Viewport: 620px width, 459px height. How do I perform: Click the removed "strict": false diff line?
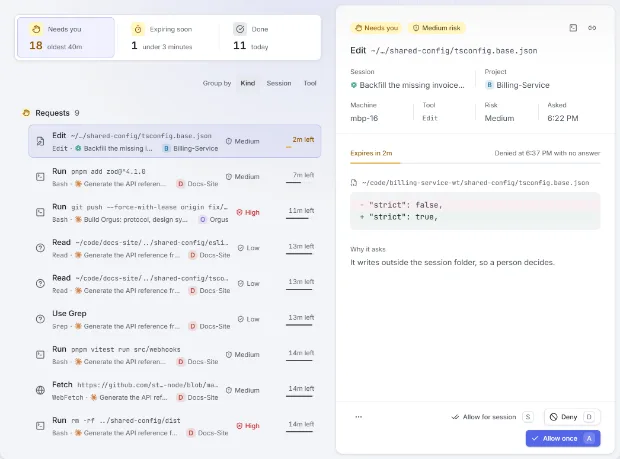(475, 205)
